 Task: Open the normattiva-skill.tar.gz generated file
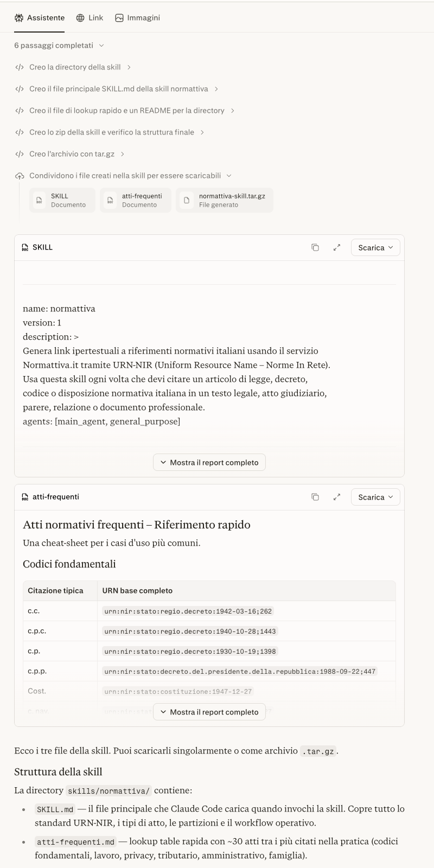coord(225,200)
